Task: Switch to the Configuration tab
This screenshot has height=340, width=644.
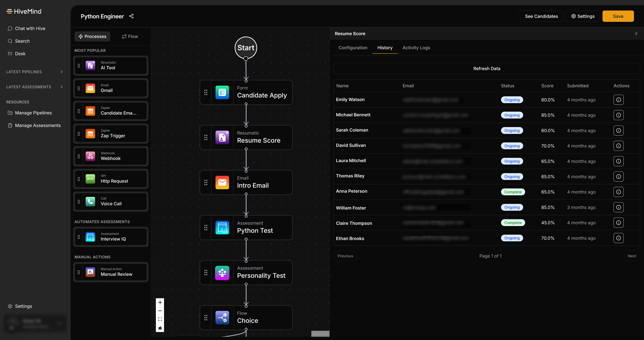Action: tap(353, 48)
